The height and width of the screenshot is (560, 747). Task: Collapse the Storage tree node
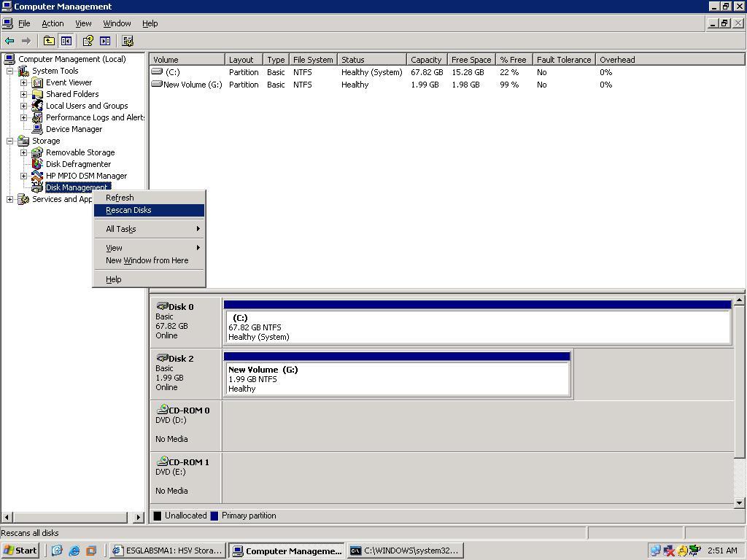click(x=10, y=141)
